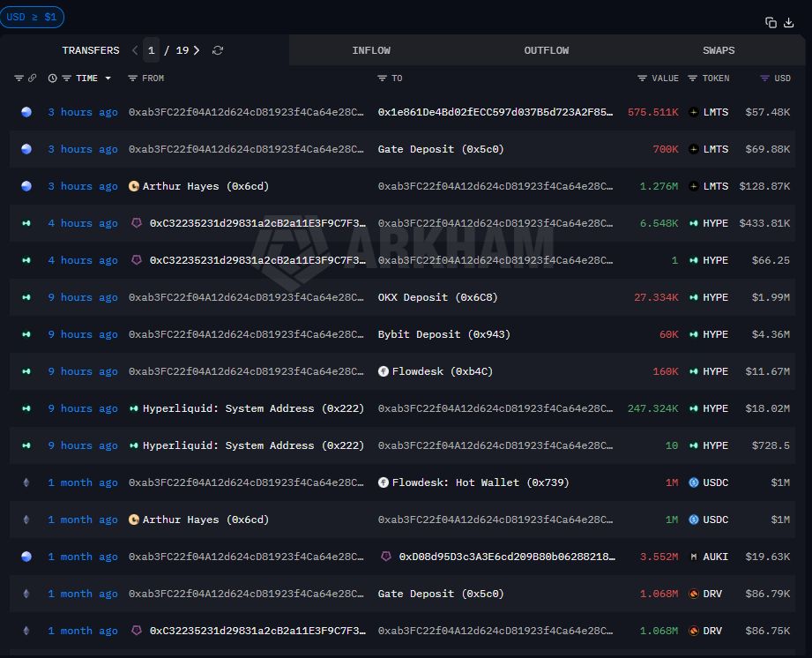Open Flowdesk (0xb4C) address
The image size is (812, 658).
[443, 371]
